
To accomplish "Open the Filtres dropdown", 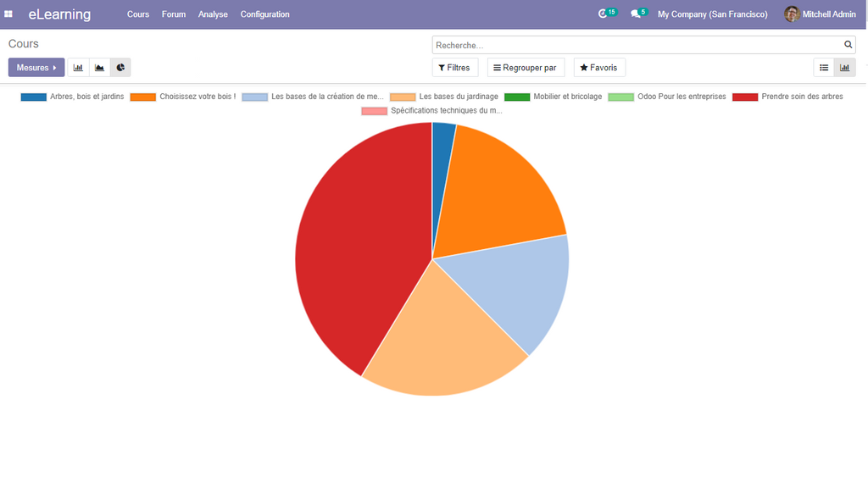I will 455,68.
